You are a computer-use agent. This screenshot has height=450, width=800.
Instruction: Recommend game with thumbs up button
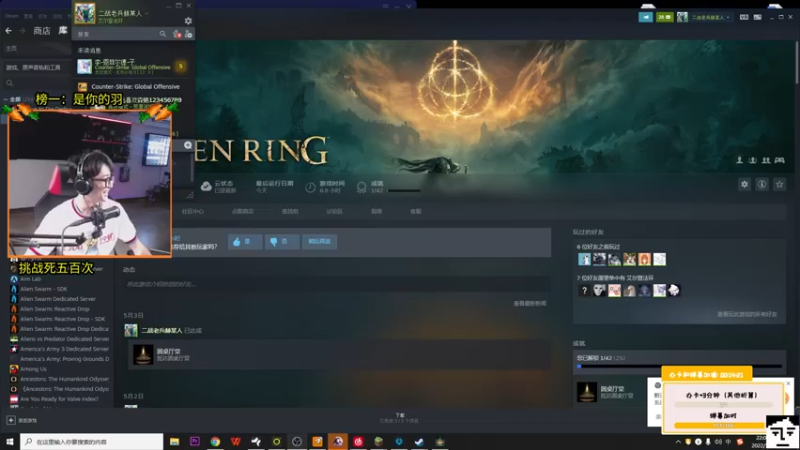tap(245, 241)
